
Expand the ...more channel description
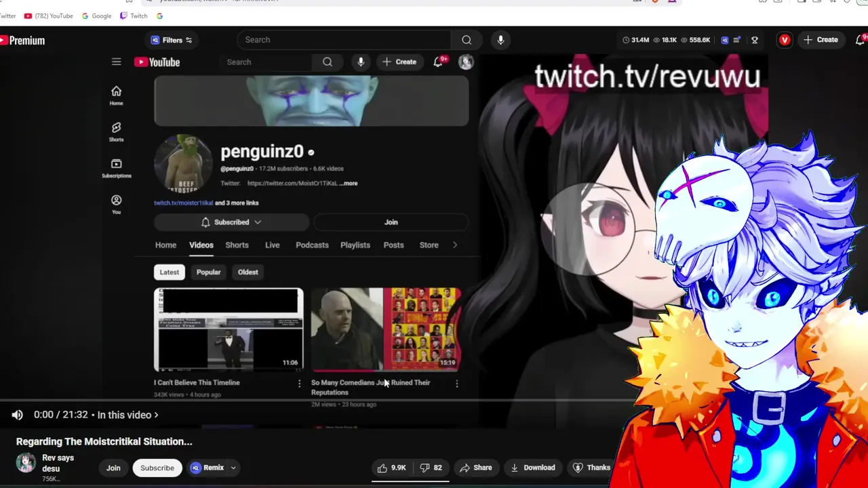[349, 183]
